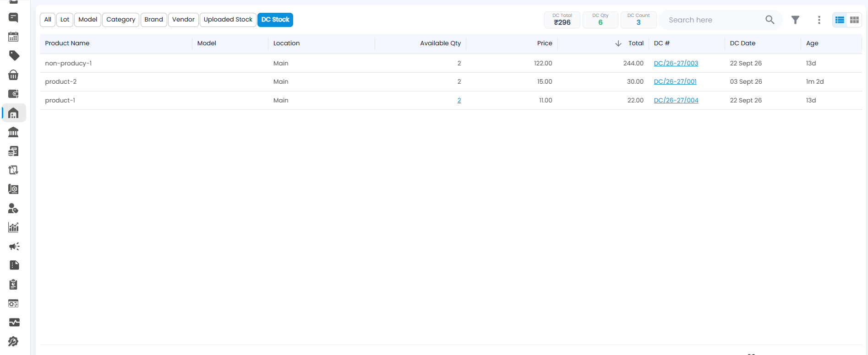Open the clipboard icon in sidebar

pos(14,285)
